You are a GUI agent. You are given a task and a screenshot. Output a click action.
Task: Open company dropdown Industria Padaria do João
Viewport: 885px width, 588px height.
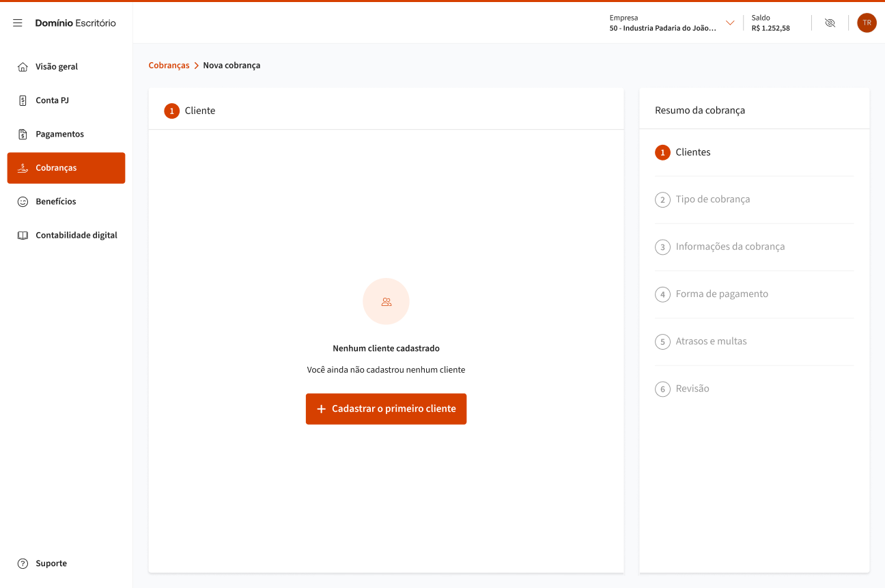click(x=662, y=28)
